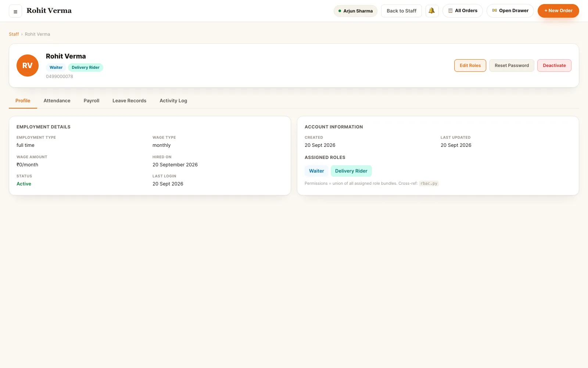Click Delivery Rider chip under Assigned Roles
Screen dimensions: 588x368
[351, 171]
